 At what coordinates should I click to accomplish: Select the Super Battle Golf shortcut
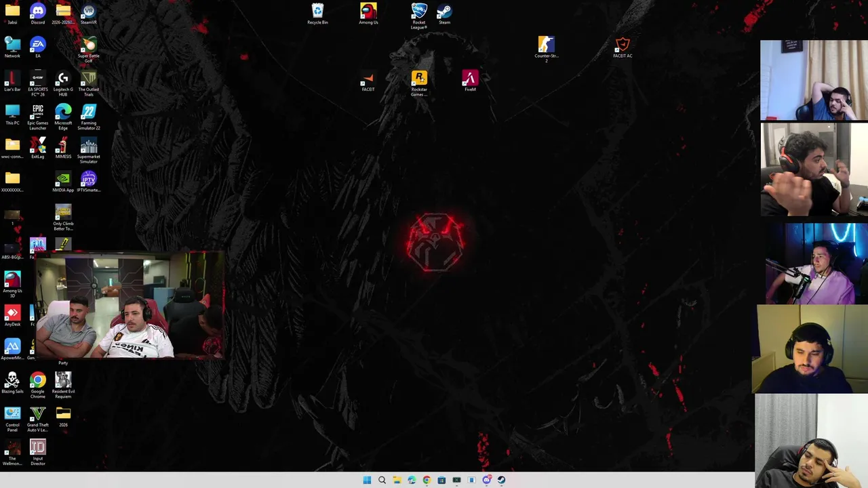click(89, 50)
